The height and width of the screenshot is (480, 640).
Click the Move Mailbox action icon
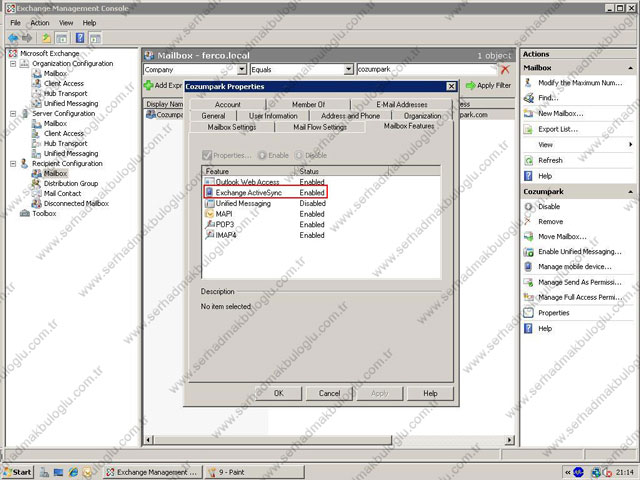(x=529, y=237)
